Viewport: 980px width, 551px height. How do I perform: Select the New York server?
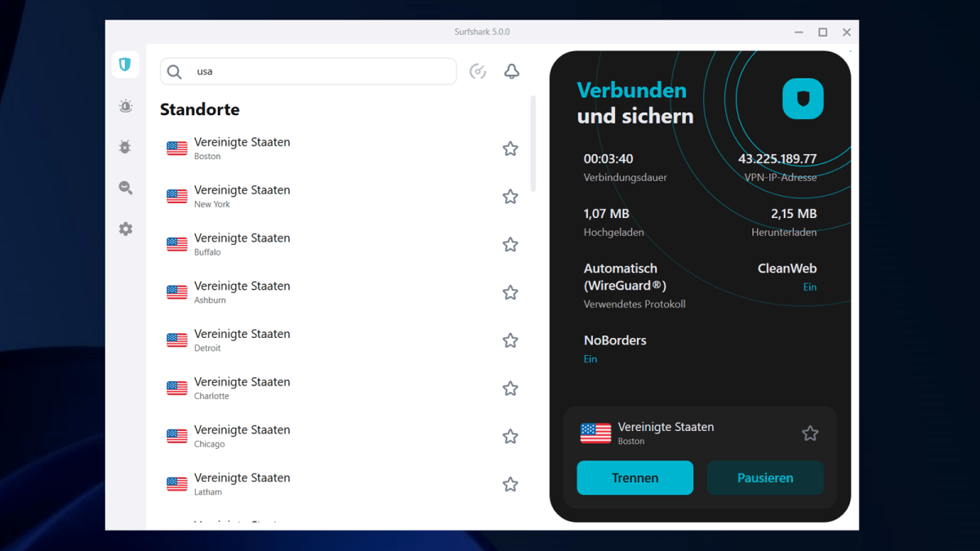[343, 197]
